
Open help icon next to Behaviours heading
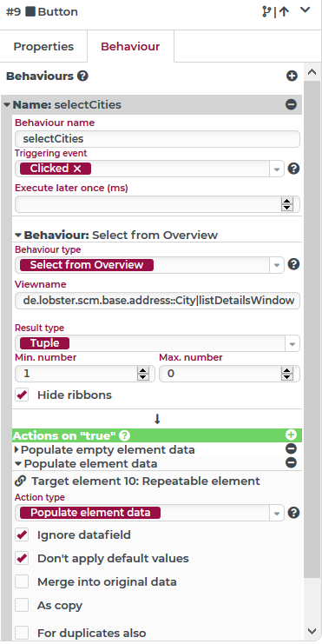[x=82, y=76]
